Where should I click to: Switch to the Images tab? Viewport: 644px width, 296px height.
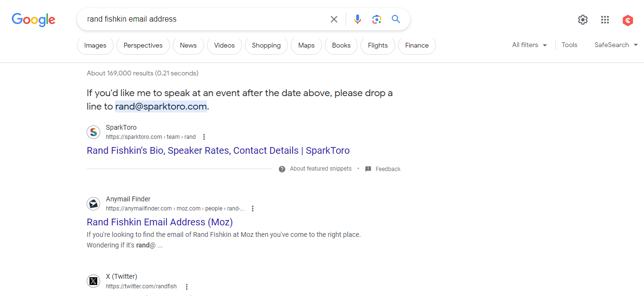95,46
